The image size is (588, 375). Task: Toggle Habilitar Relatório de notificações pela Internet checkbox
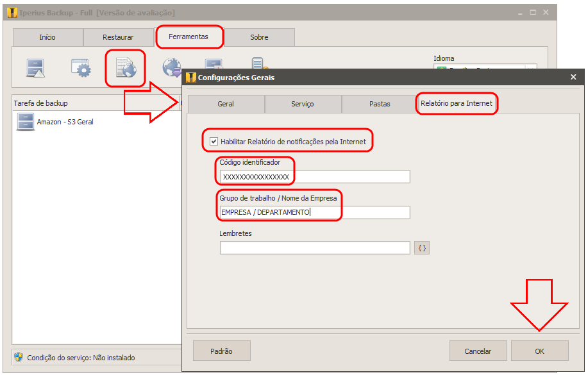click(x=214, y=142)
